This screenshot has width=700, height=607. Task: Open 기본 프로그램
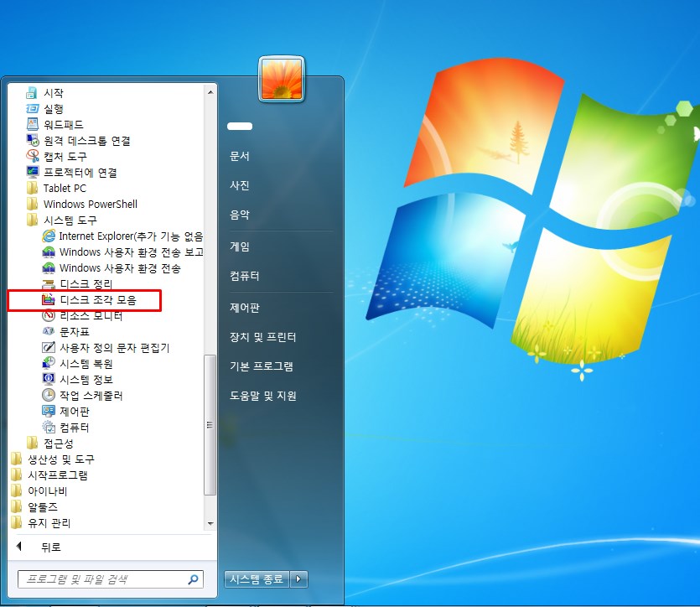click(x=262, y=366)
